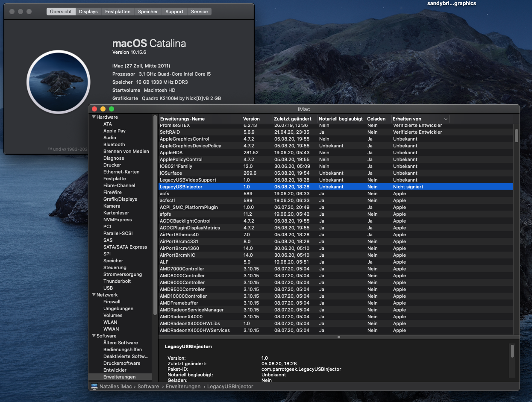
Task: Select Apple Pay in sidebar
Action: pos(115,131)
